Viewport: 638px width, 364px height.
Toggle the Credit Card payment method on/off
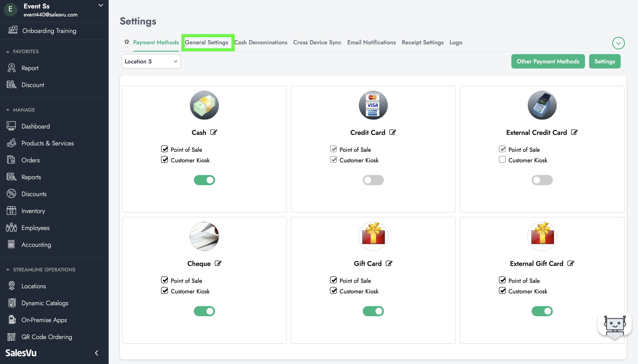click(x=373, y=180)
